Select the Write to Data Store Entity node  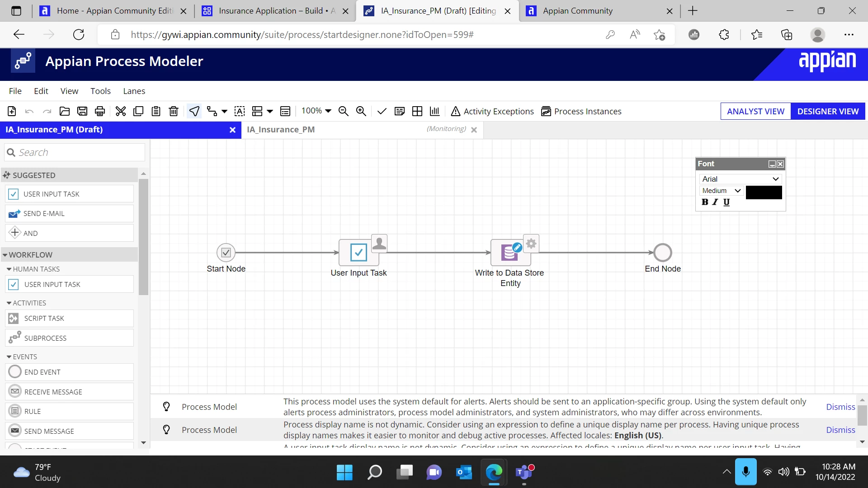(x=511, y=253)
